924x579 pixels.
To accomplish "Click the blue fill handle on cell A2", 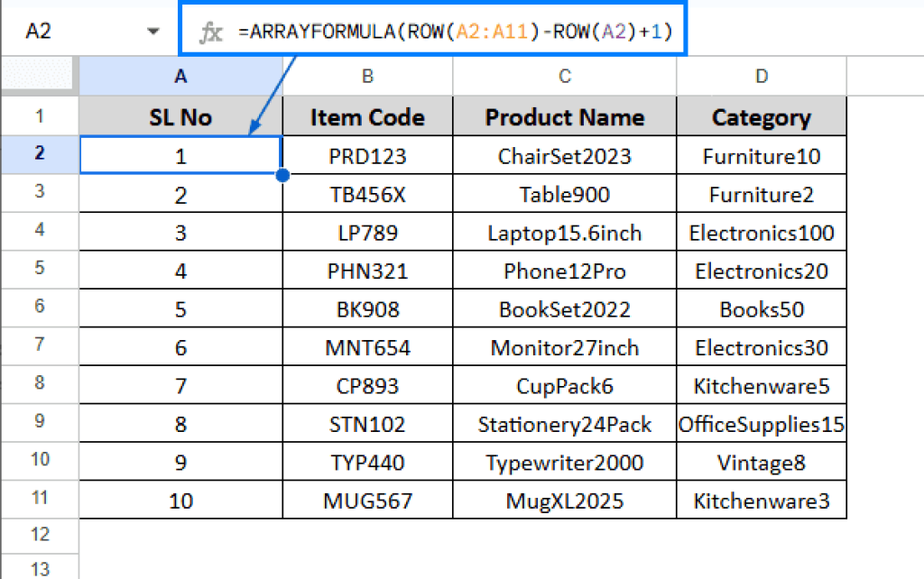I will coord(282,174).
